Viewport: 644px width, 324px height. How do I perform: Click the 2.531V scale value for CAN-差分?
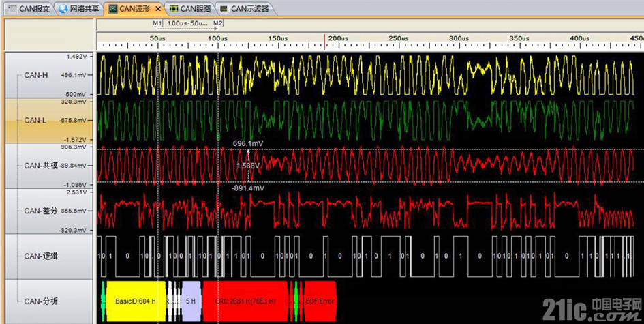[77, 192]
